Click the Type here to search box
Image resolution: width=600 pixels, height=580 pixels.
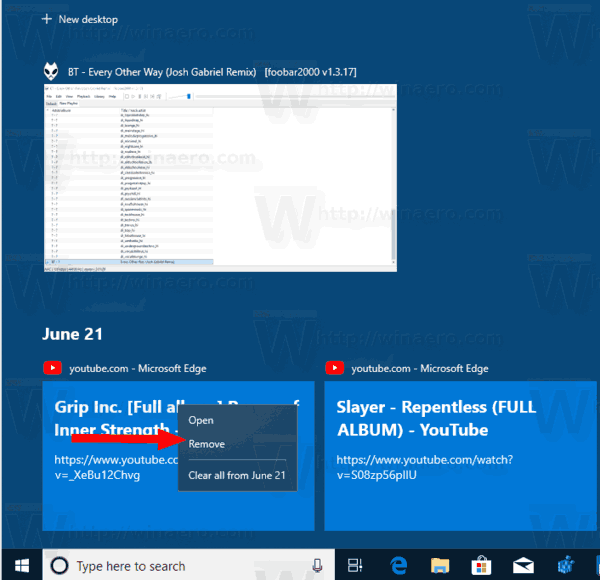[189, 565]
